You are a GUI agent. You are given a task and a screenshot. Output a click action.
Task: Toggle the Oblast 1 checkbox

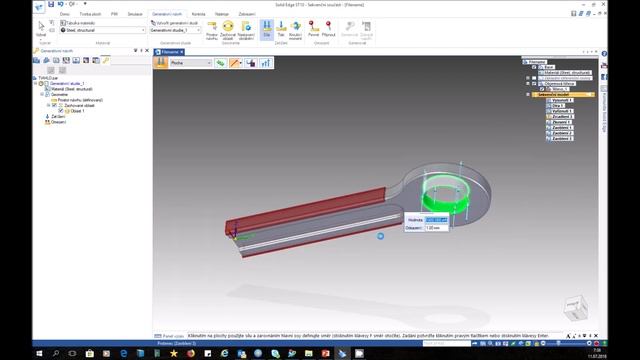(61, 111)
